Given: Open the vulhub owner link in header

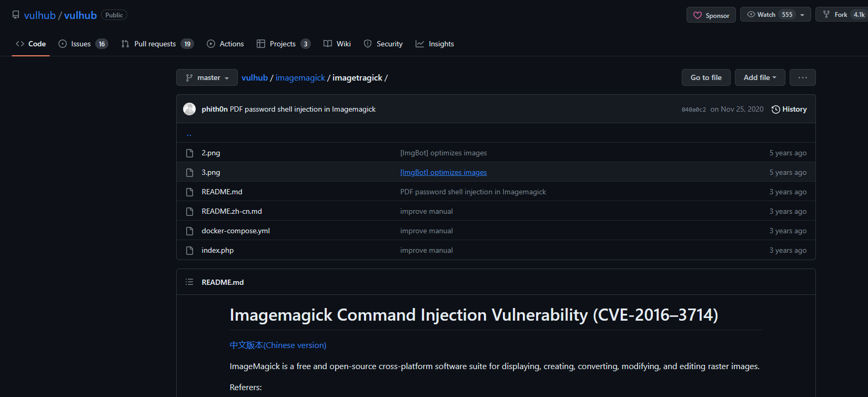Looking at the screenshot, I should click(x=40, y=15).
